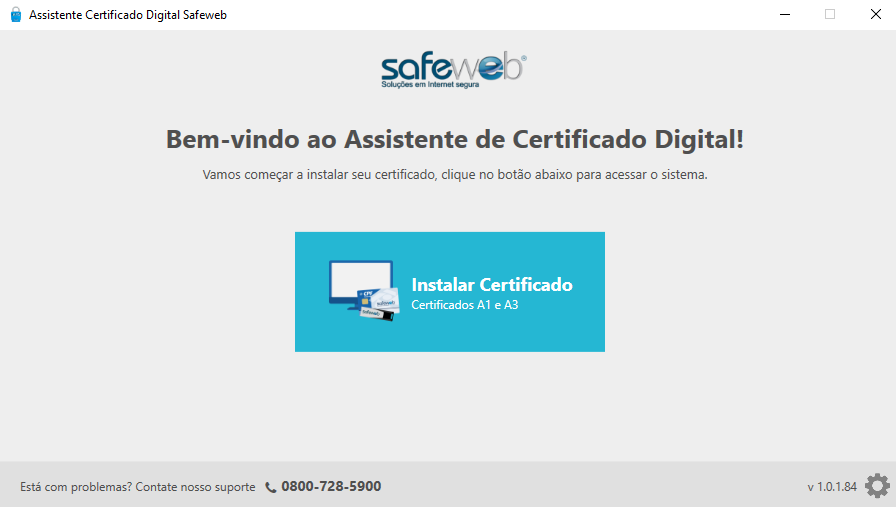Click the Safeweb logo

(x=454, y=70)
